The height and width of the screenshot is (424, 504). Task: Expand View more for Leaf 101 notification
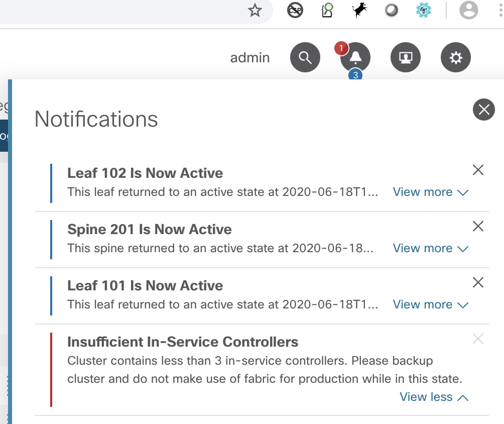431,304
